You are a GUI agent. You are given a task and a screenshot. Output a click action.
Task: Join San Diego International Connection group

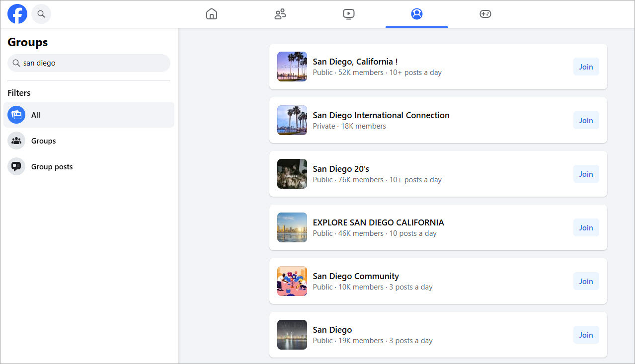pos(586,120)
